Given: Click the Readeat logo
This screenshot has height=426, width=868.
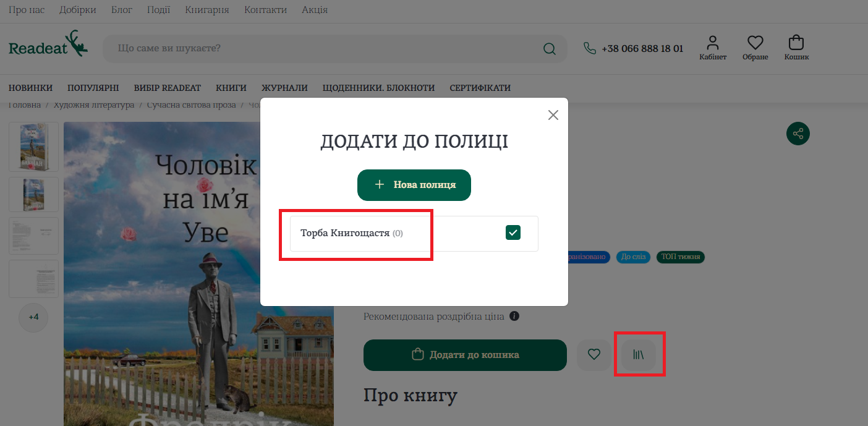Looking at the screenshot, I should [48, 45].
